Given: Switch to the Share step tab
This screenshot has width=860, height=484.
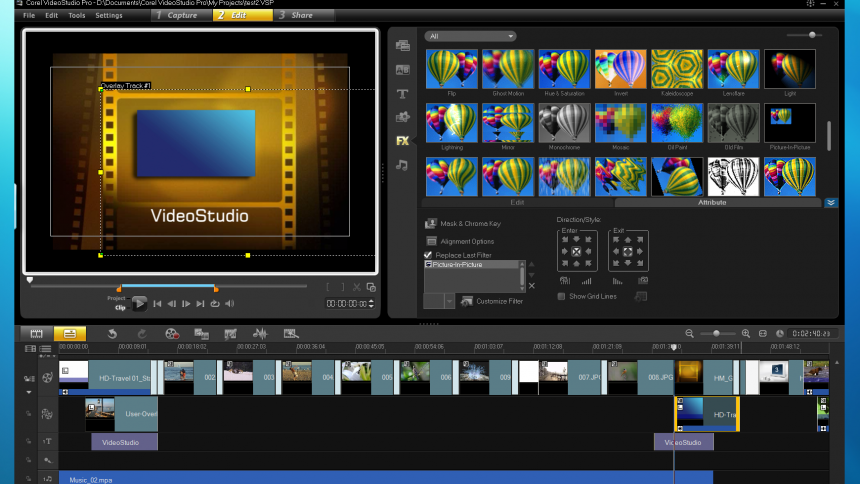Looking at the screenshot, I should coord(302,15).
